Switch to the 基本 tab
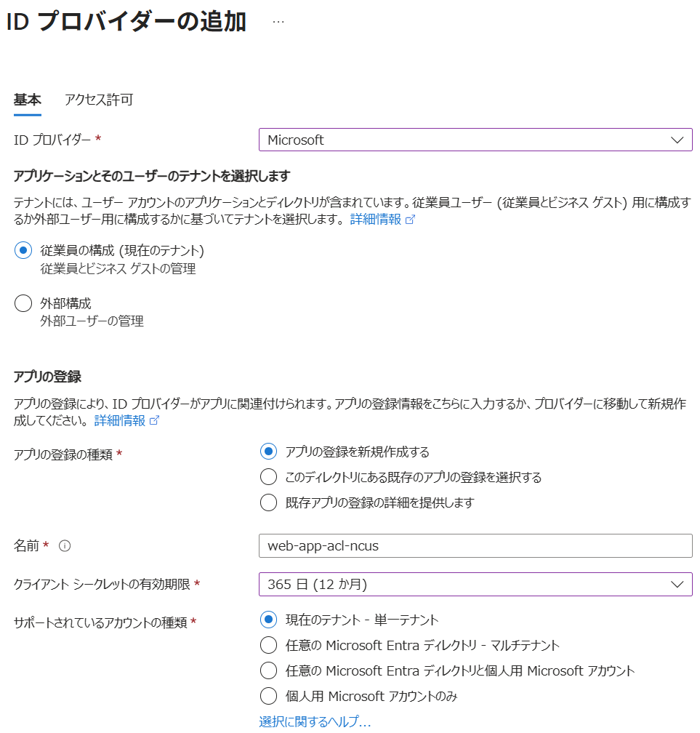This screenshot has height=733, width=700. (27, 100)
